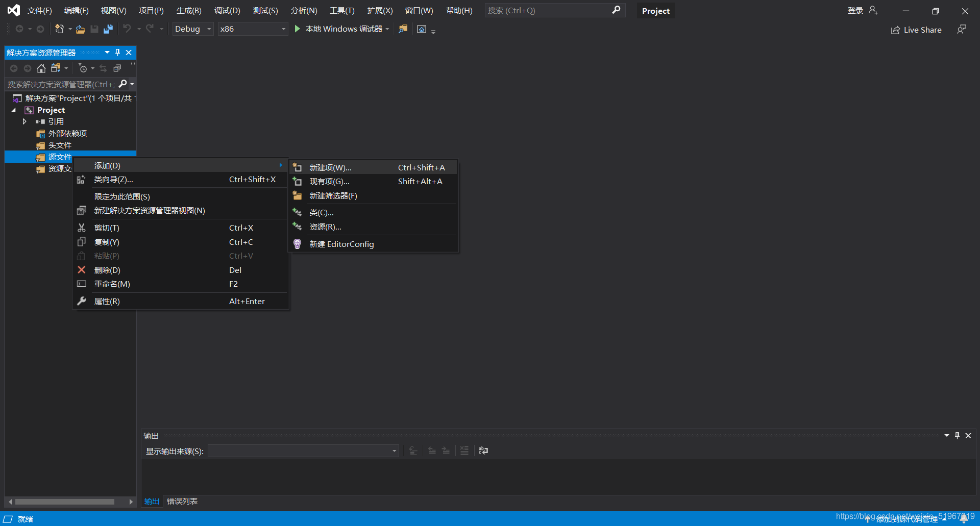The image size is (980, 526).
Task: Click 限定为此范围(S) in the context menu
Action: click(x=181, y=197)
